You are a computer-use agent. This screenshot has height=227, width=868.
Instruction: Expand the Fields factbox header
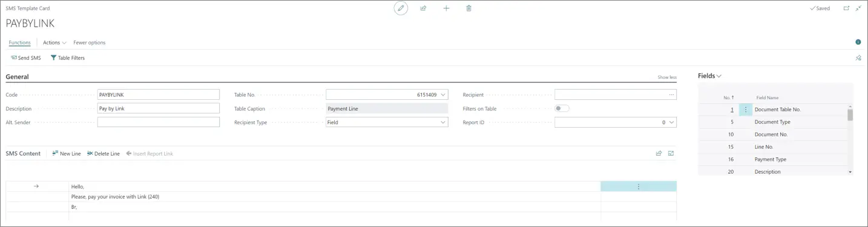click(709, 76)
